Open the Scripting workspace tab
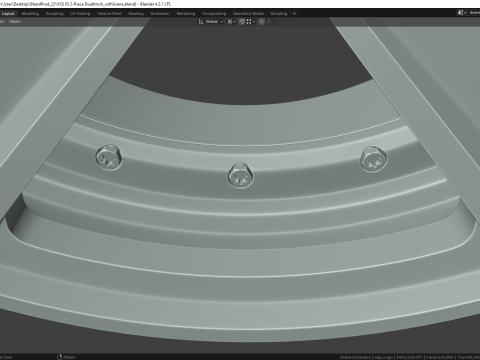This screenshot has width=480, height=360. (279, 13)
